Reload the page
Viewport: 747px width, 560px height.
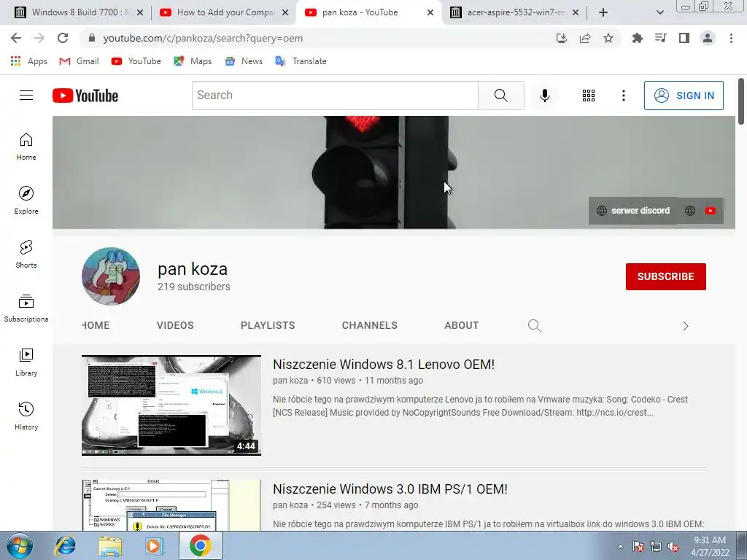coord(63,38)
